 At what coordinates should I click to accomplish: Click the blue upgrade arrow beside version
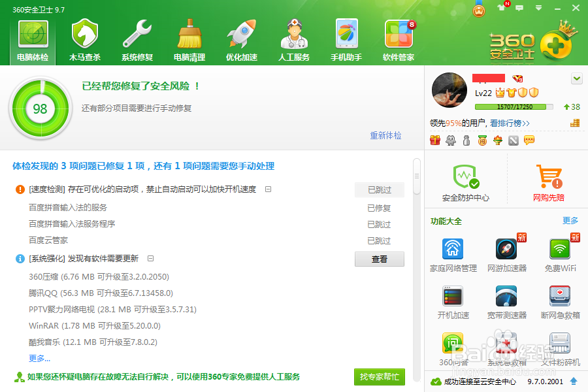(574, 381)
